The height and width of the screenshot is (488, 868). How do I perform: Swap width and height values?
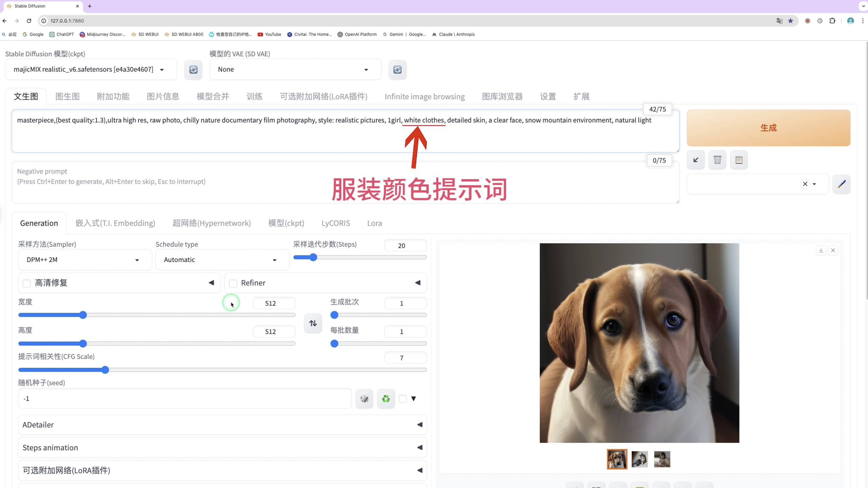[313, 324]
